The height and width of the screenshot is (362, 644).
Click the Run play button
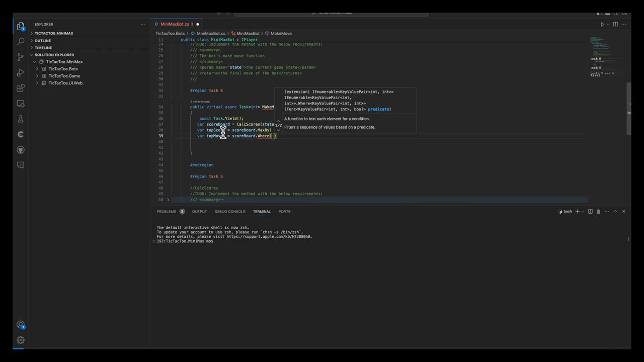click(602, 24)
